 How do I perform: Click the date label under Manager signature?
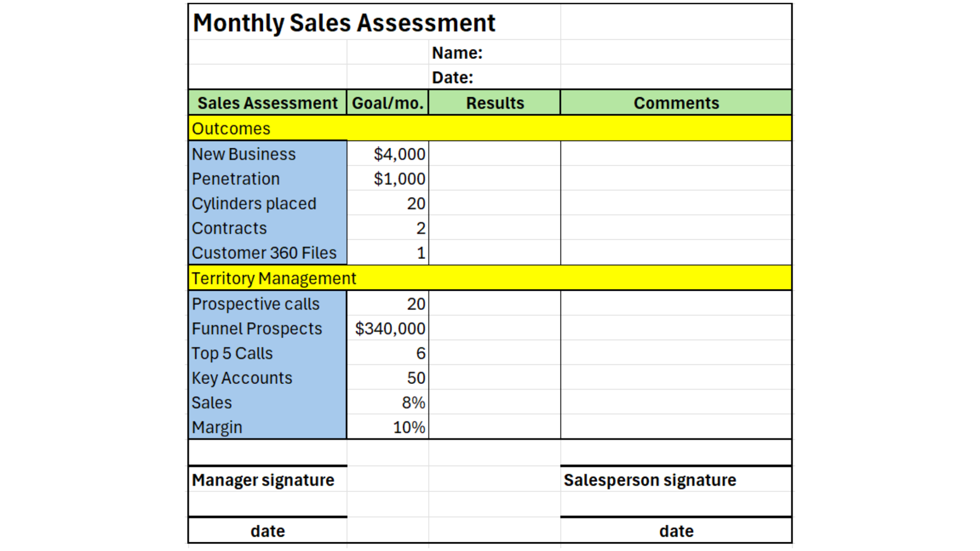click(268, 531)
